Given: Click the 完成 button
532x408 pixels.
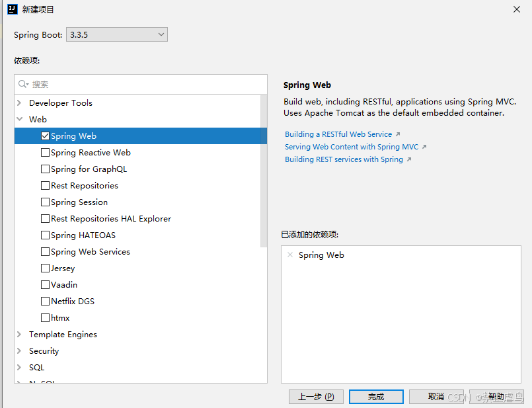Looking at the screenshot, I should [x=376, y=397].
